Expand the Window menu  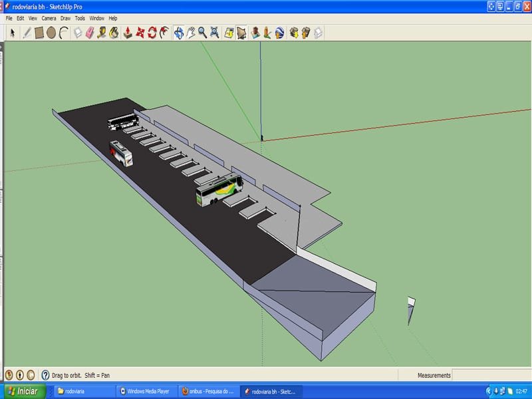tap(96, 19)
